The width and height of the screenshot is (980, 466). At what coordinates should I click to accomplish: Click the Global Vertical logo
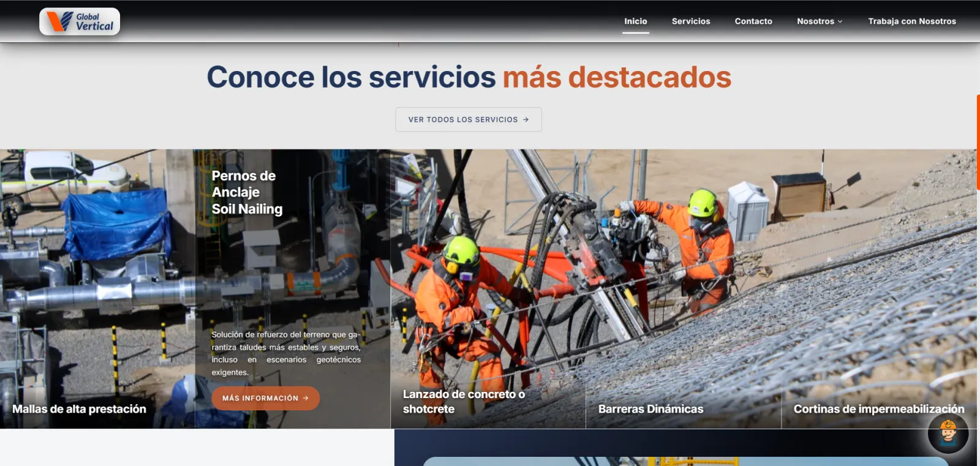coord(80,21)
